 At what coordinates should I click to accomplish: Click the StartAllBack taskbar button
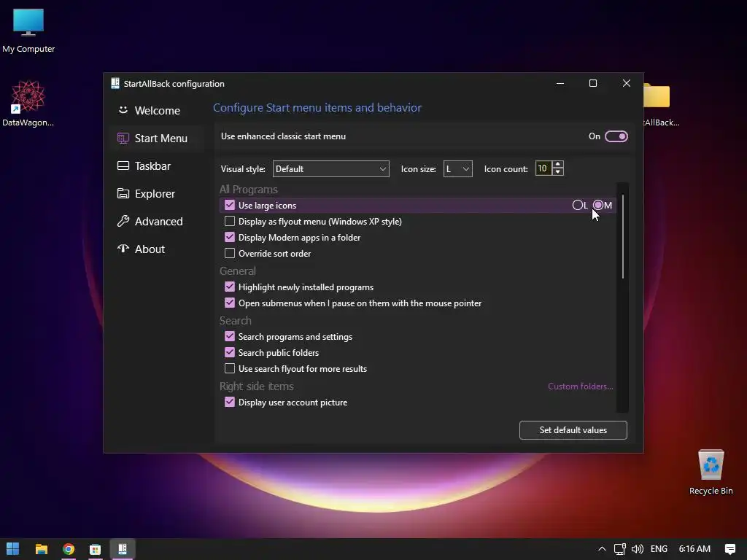click(123, 549)
